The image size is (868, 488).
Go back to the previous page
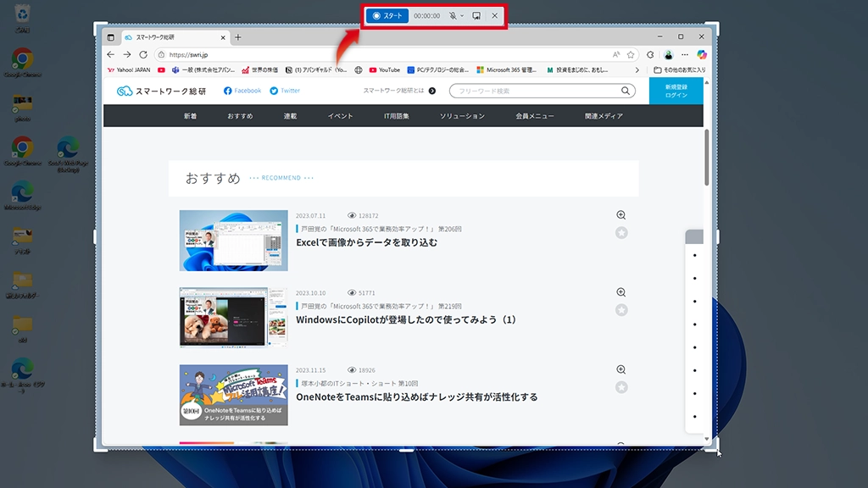(111, 55)
